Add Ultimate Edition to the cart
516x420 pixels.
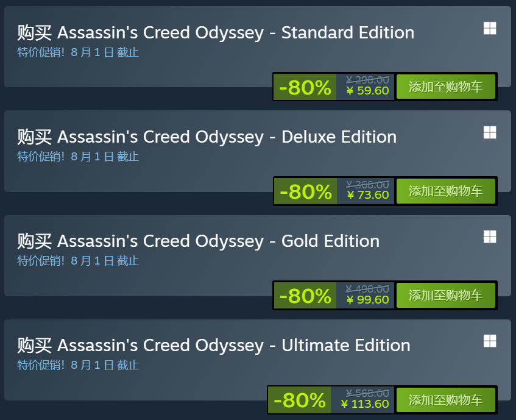coord(445,399)
